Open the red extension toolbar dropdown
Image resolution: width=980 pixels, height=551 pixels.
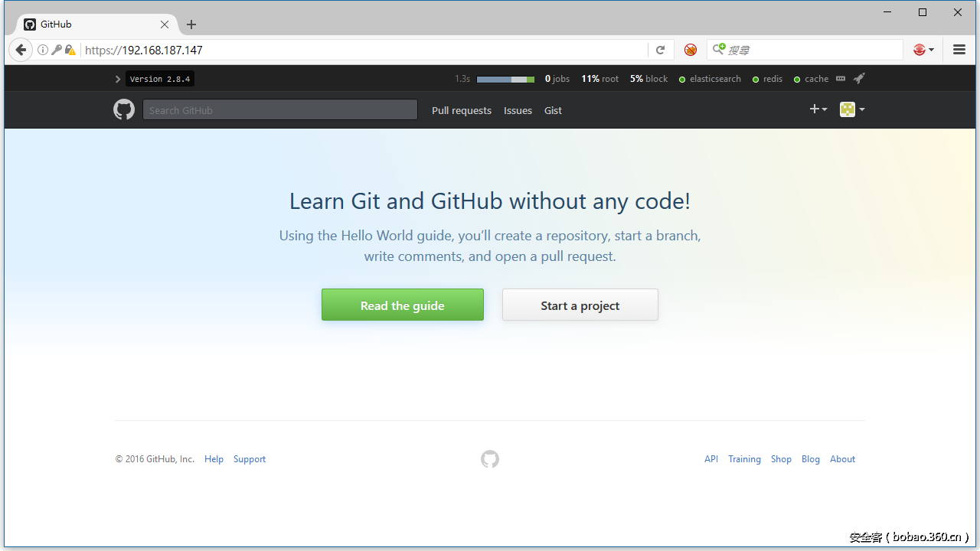[923, 50]
